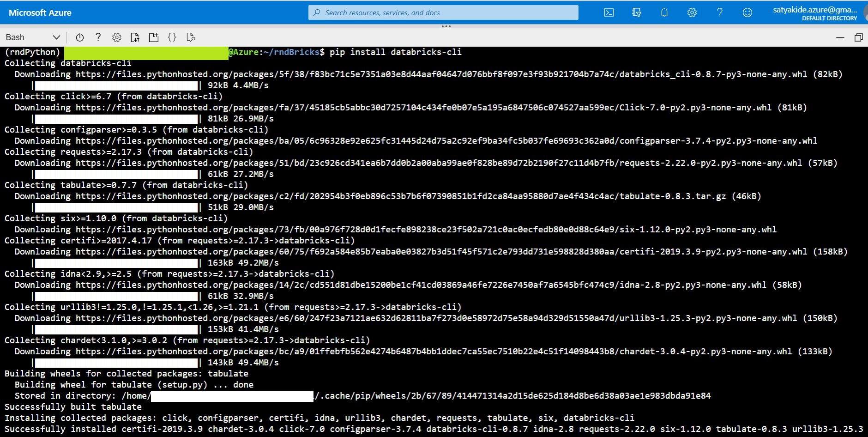The image size is (868, 437).
Task: Click the user avatar picture
Action: (x=864, y=12)
